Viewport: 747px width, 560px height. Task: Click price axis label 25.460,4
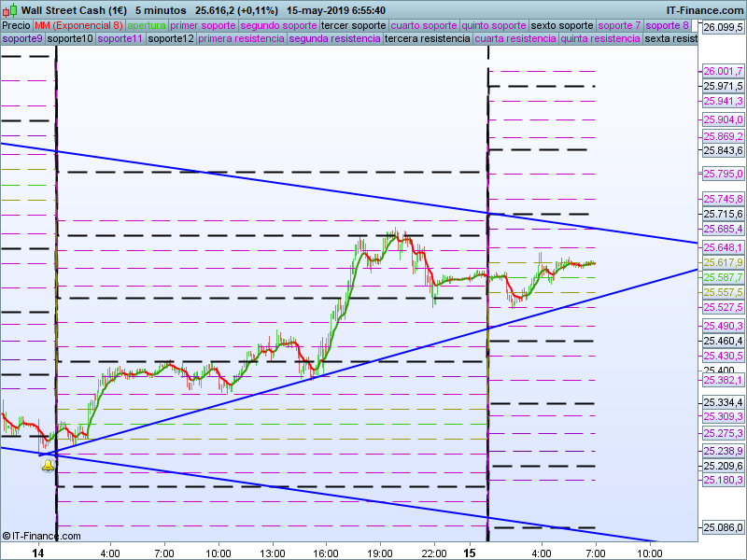[723, 341]
